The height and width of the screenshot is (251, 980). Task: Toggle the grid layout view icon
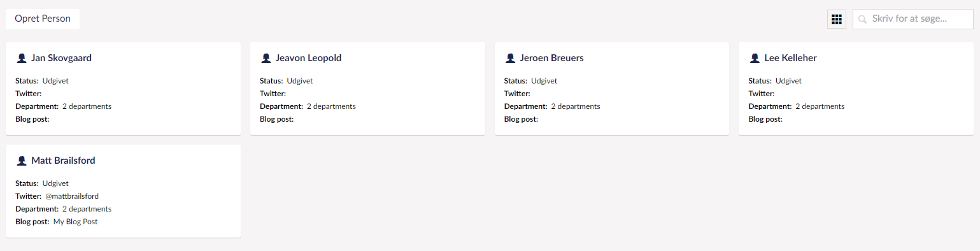click(837, 19)
